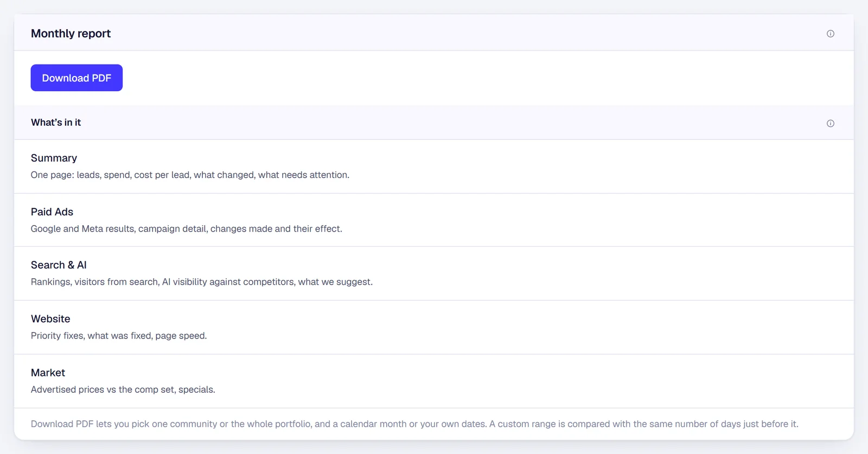Choose the Search & AI section title
Image resolution: width=868 pixels, height=454 pixels.
click(x=59, y=265)
